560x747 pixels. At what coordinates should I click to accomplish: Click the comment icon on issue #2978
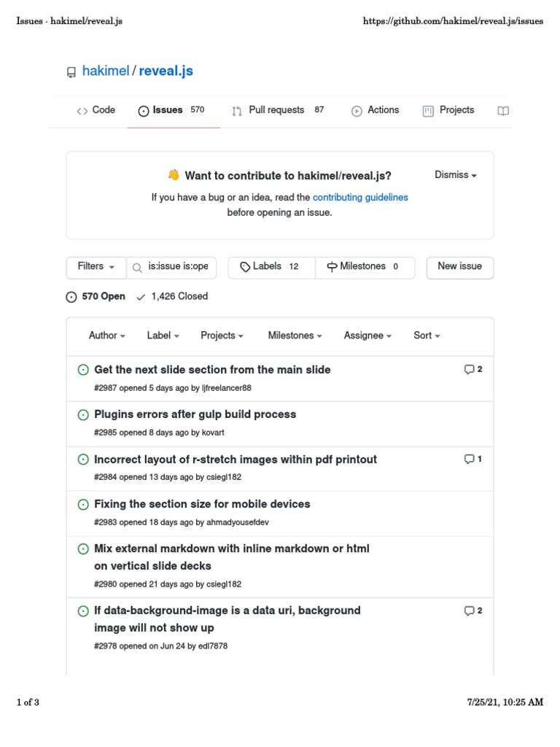(469, 611)
